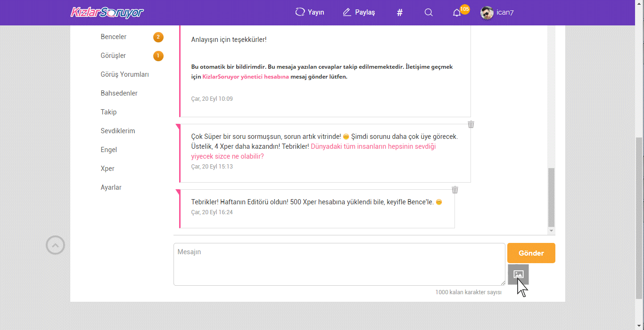Open Sevdiklerim in the sidebar
The height and width of the screenshot is (330, 644).
[x=118, y=131]
